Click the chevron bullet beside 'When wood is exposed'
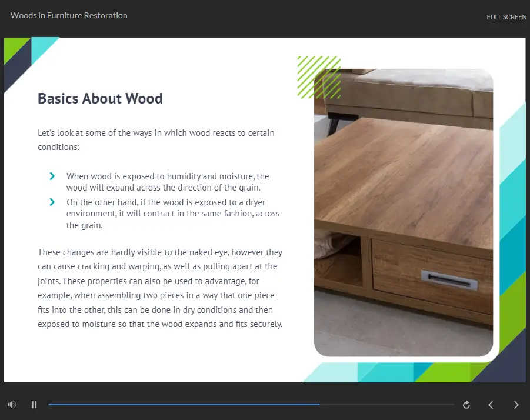This screenshot has height=420, width=530. click(52, 176)
